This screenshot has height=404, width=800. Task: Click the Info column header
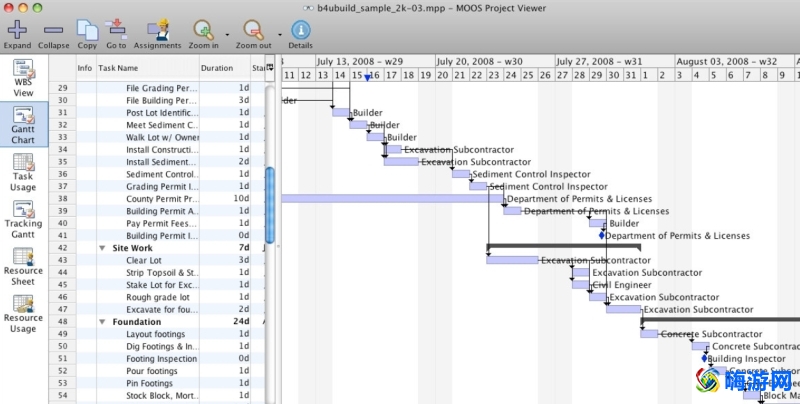point(85,68)
